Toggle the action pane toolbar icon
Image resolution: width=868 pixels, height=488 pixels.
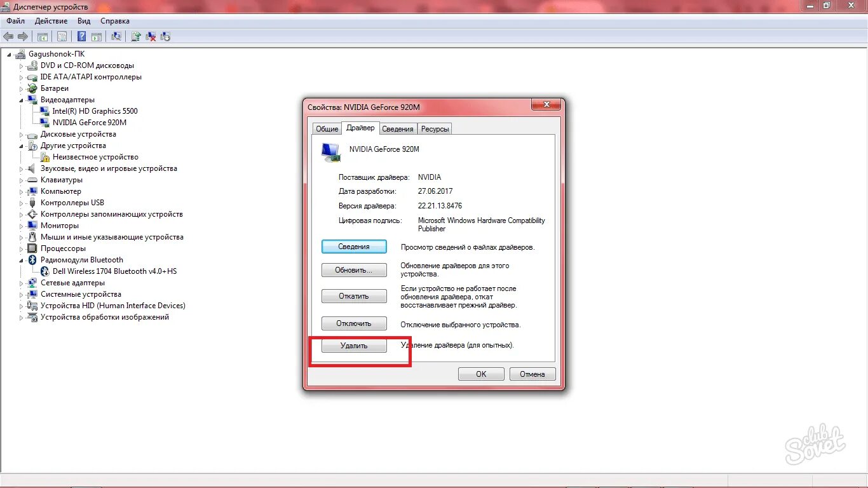[x=97, y=37]
